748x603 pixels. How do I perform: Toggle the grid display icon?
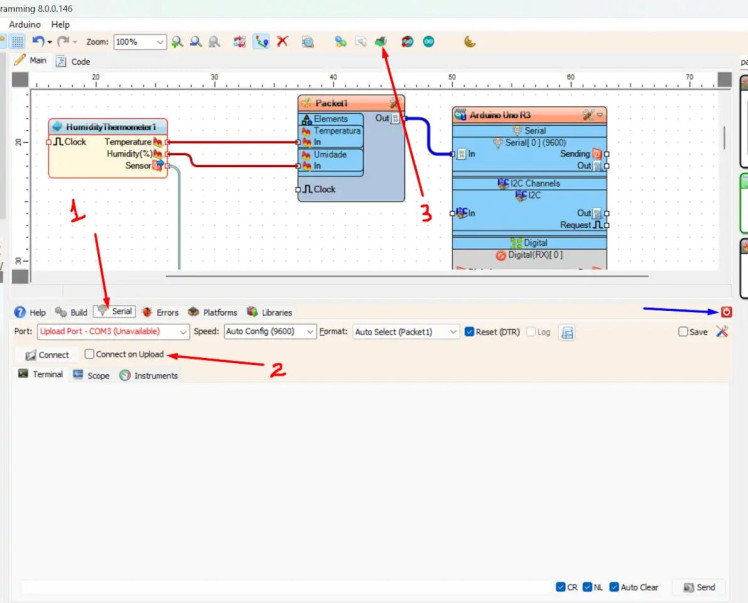(x=17, y=42)
